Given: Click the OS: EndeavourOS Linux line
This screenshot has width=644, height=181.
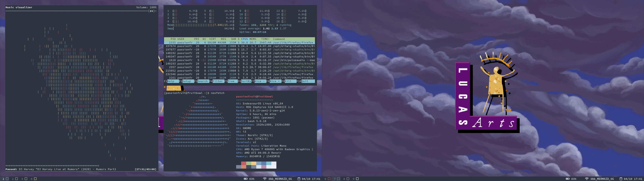Looking at the screenshot, I should click(x=259, y=104).
